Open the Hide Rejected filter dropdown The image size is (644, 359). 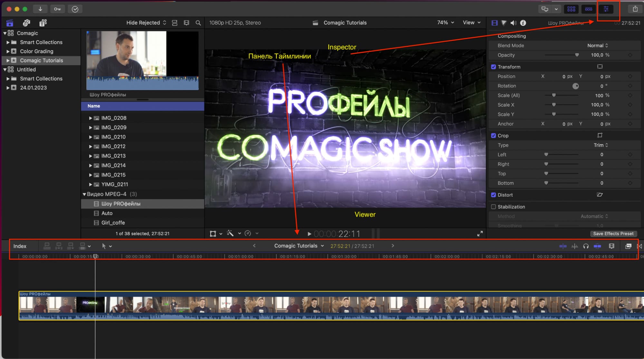click(x=146, y=23)
